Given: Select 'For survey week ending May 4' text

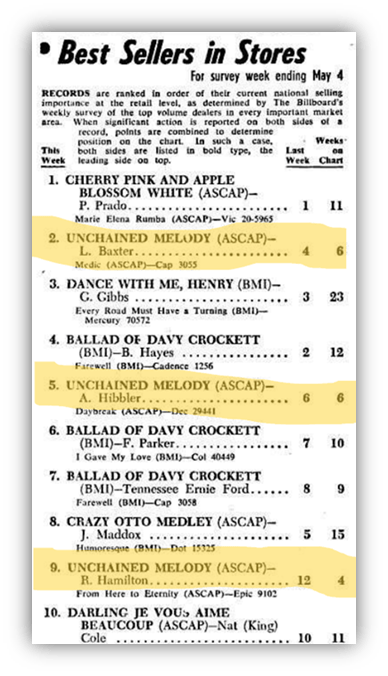Looking at the screenshot, I should tap(267, 75).
